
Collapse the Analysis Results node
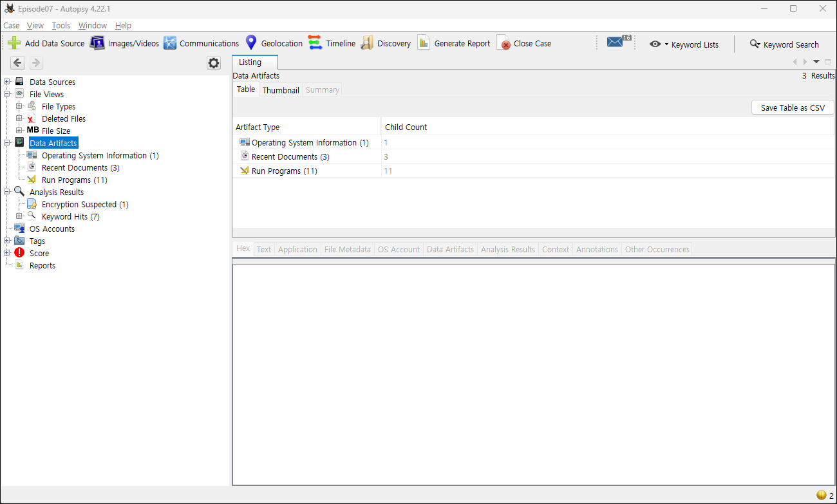point(7,192)
